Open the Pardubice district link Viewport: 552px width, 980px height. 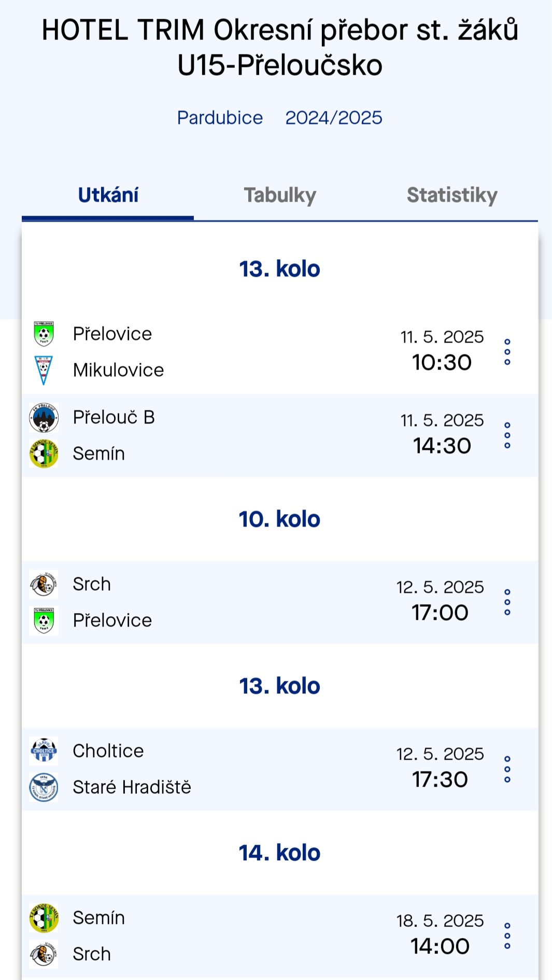click(220, 118)
